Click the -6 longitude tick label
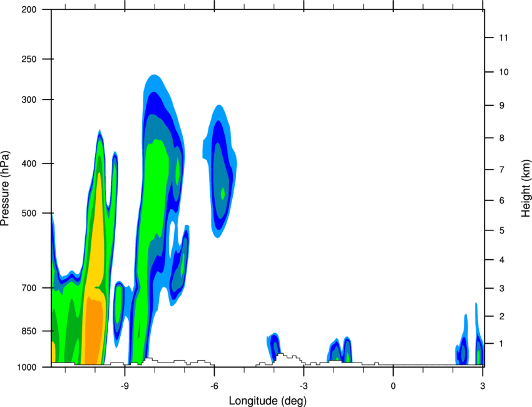The image size is (532, 407). tap(214, 386)
